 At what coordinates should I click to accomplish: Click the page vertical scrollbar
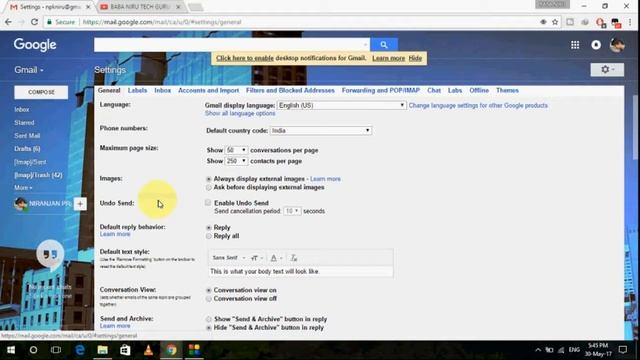[x=636, y=127]
